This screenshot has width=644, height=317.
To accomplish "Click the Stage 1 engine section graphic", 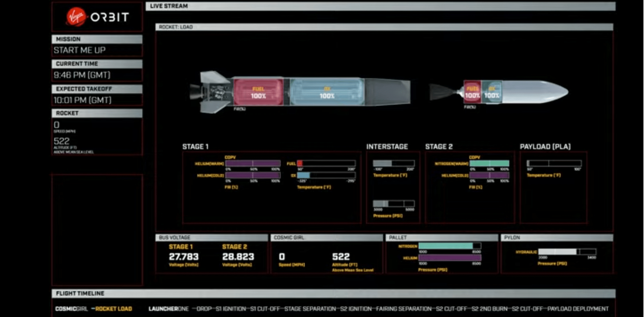I will click(211, 92).
